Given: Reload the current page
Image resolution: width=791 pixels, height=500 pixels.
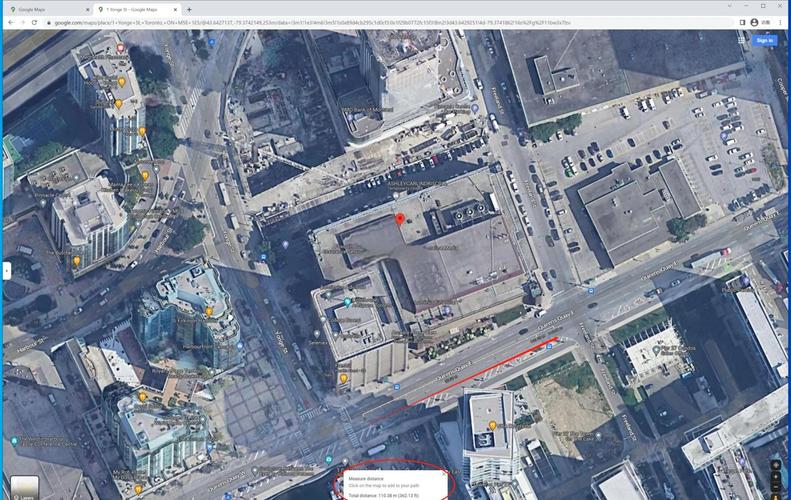Looking at the screenshot, I should [34, 23].
